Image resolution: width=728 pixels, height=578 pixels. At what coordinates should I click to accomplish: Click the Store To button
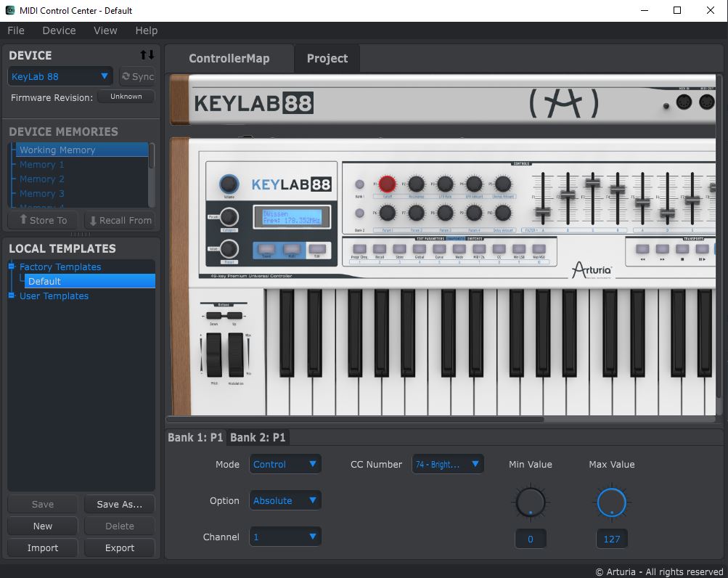click(x=43, y=220)
